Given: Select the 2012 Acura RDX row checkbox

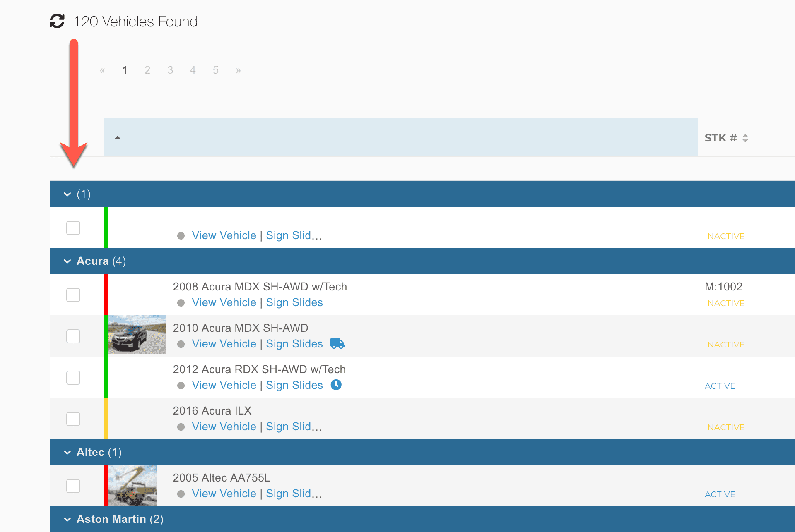Looking at the screenshot, I should coord(73,378).
